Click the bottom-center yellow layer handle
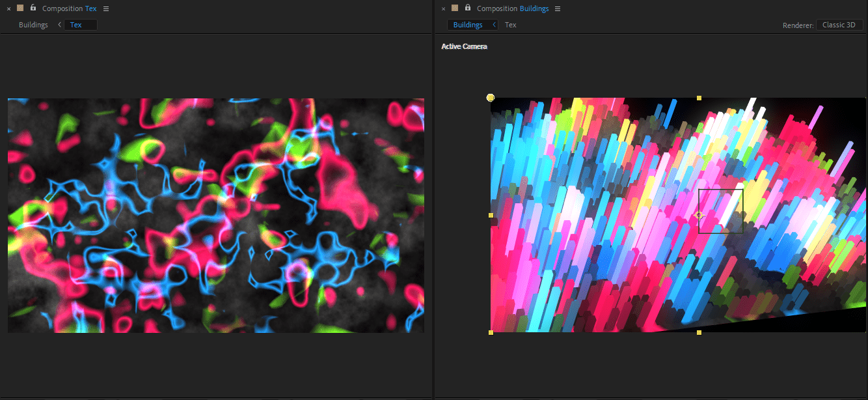Viewport: 868px width, 400px height. 699,332
